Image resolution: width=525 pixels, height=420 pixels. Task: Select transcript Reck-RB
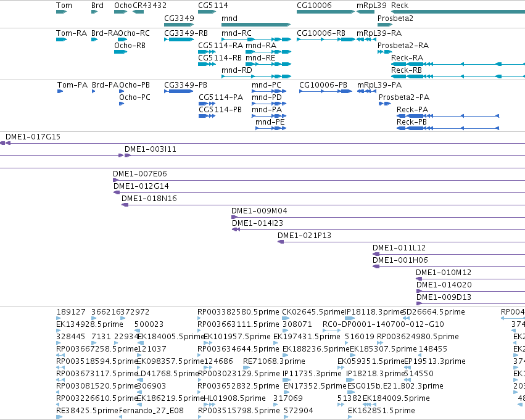click(x=458, y=76)
